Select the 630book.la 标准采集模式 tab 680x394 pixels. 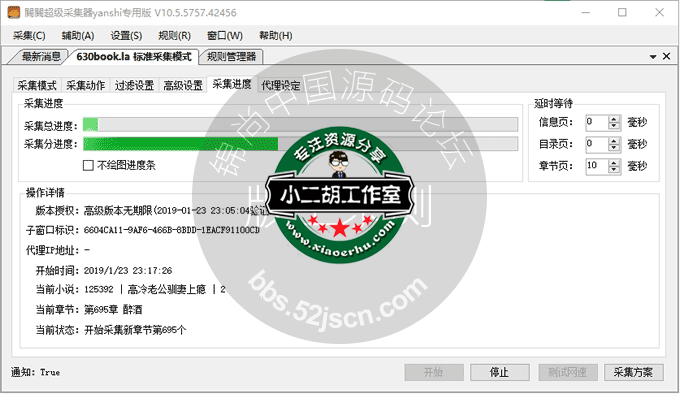coord(134,56)
